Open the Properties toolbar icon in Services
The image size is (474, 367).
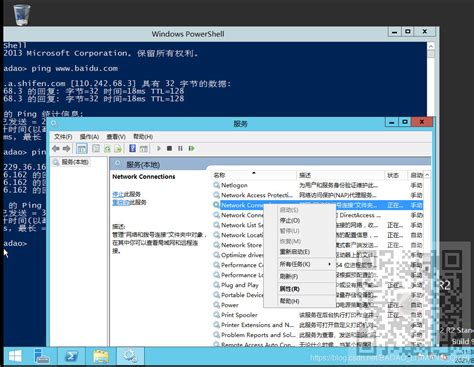(x=96, y=148)
